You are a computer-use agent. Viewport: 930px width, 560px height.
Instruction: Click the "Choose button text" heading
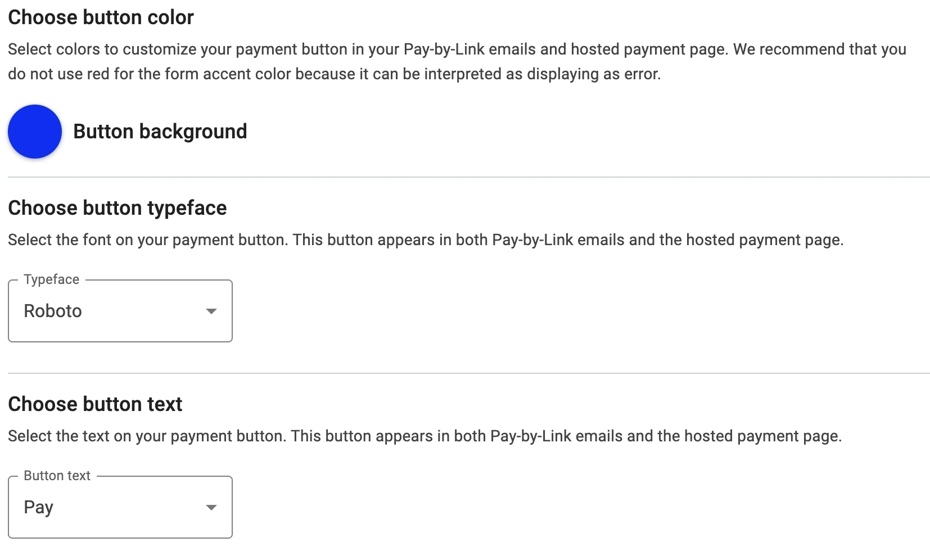pos(95,404)
